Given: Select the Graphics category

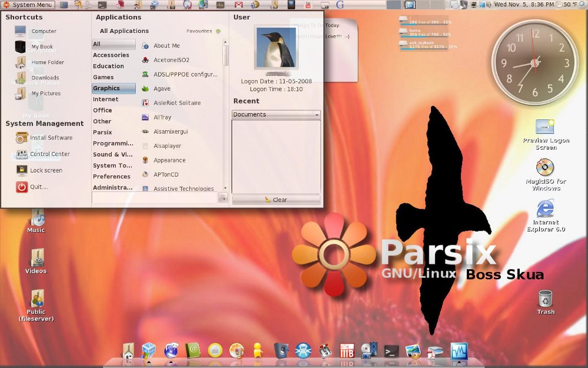Looking at the screenshot, I should [113, 88].
